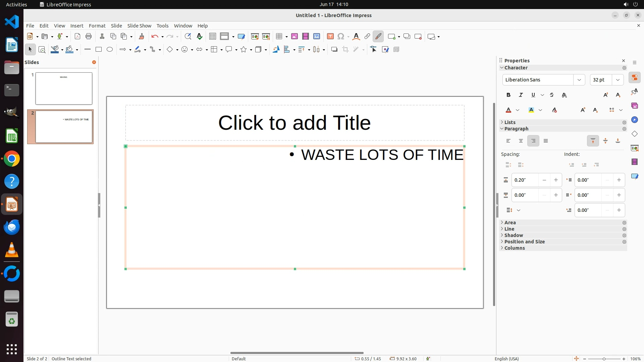Increase above paragraph spacing value
Image resolution: width=644 pixels, height=362 pixels.
pos(556,180)
